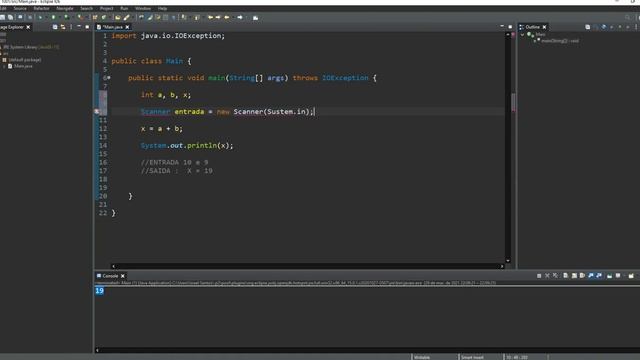
Task: Click the Pin Editor toolbar icon
Action: [256, 18]
